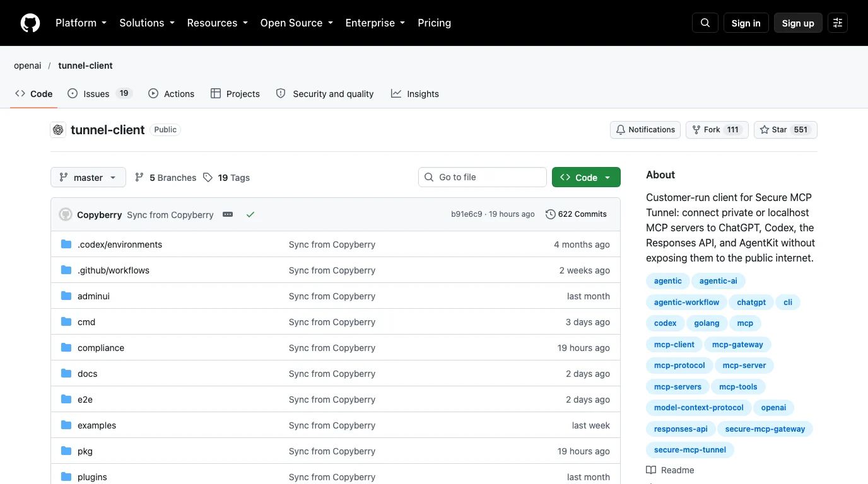Click the GitHub logo icon

[x=30, y=23]
